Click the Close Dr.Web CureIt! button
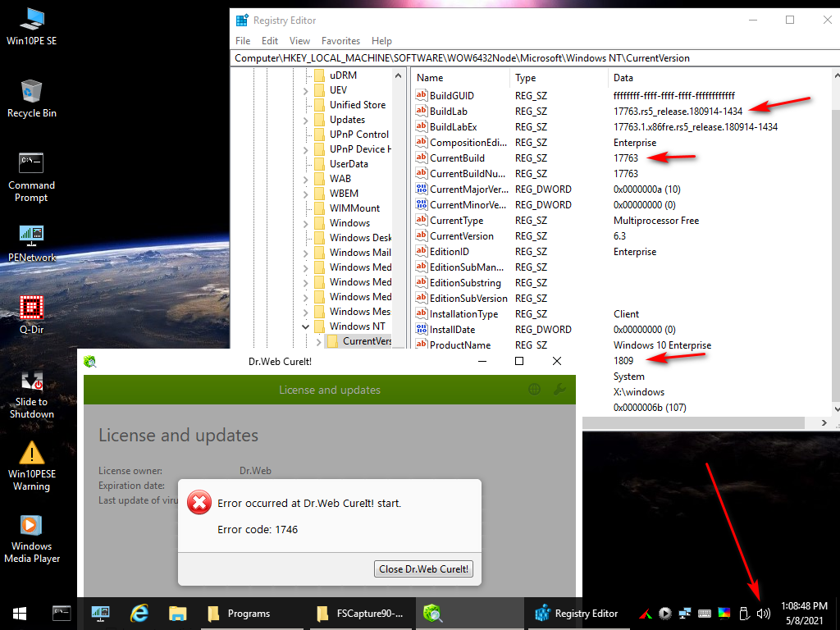840x630 pixels. click(424, 569)
